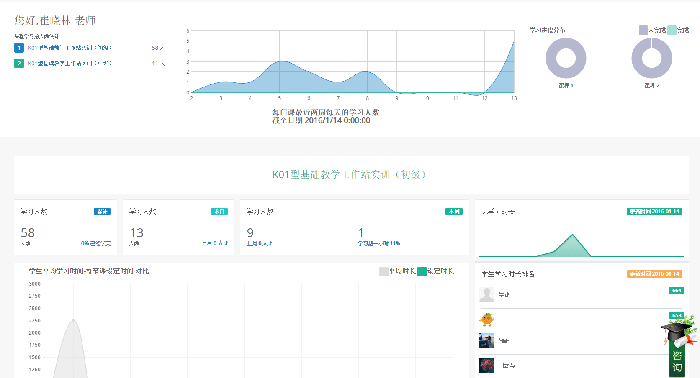This screenshot has height=378, width=700.
Task: Toggle the purple legend swatch above donut charts
Action: tap(643, 30)
